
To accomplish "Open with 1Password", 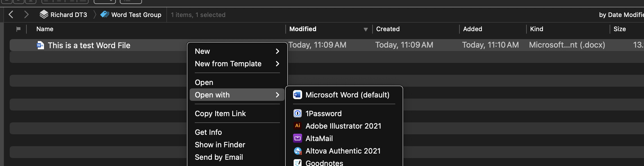I will (344, 114).
